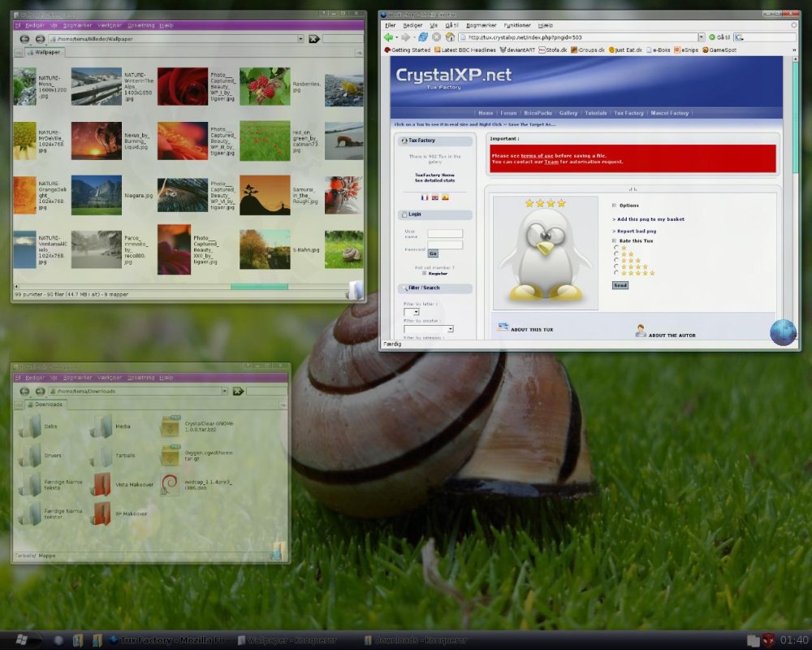The image size is (812, 650).
Task: Rate this Tux five stars
Action: 616,273
